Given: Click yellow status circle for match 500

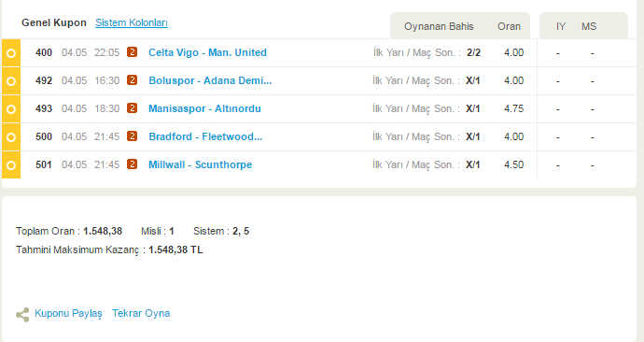Looking at the screenshot, I should pos(11,136).
